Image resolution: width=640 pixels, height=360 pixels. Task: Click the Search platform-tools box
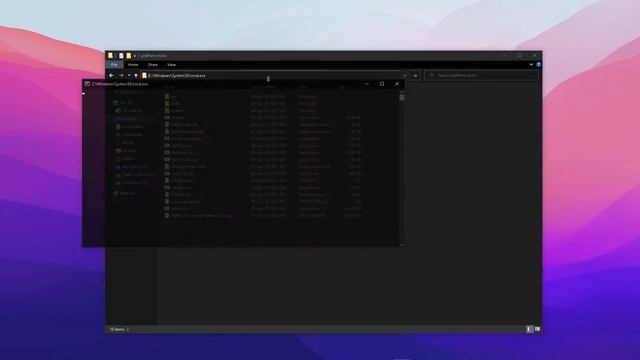pyautogui.click(x=482, y=76)
